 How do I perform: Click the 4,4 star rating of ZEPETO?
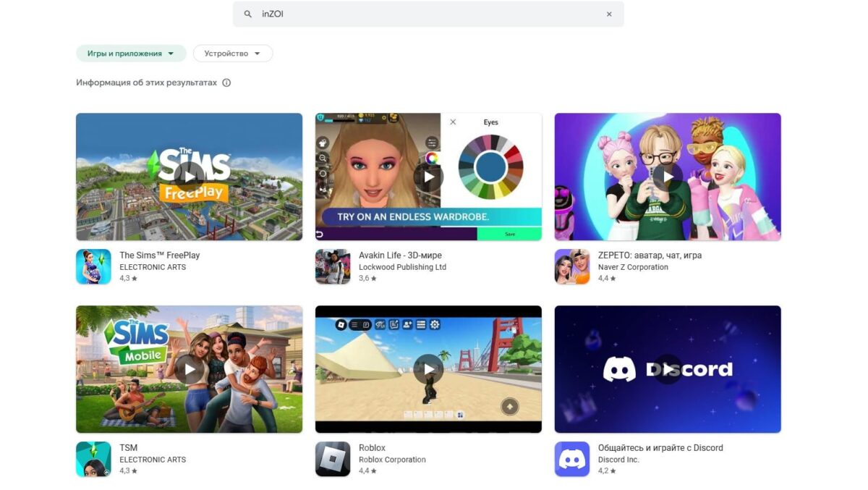click(607, 279)
